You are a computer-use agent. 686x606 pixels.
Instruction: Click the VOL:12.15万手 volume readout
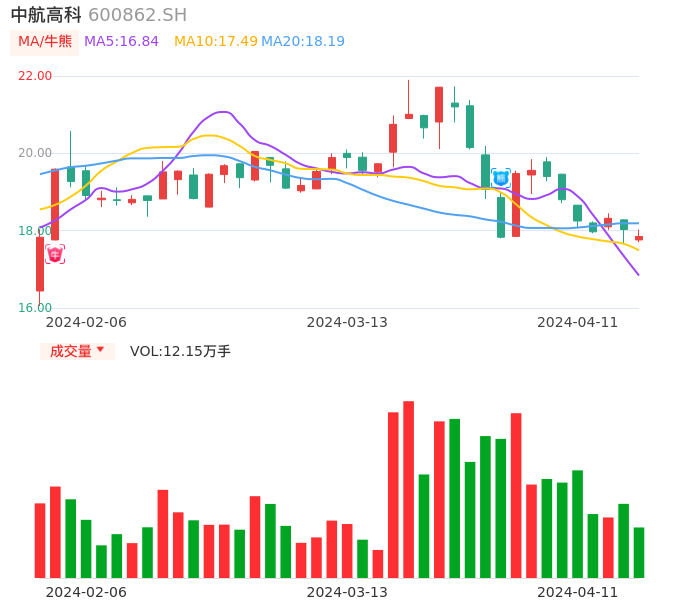point(180,351)
